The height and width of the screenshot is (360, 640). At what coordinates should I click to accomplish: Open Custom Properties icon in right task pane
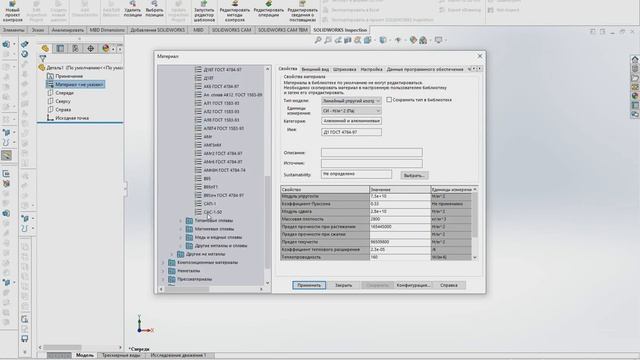click(635, 105)
